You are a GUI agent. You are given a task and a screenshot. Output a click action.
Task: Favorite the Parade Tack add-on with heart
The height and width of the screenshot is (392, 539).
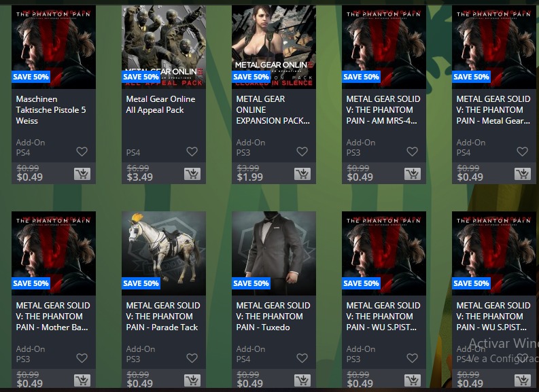point(192,358)
